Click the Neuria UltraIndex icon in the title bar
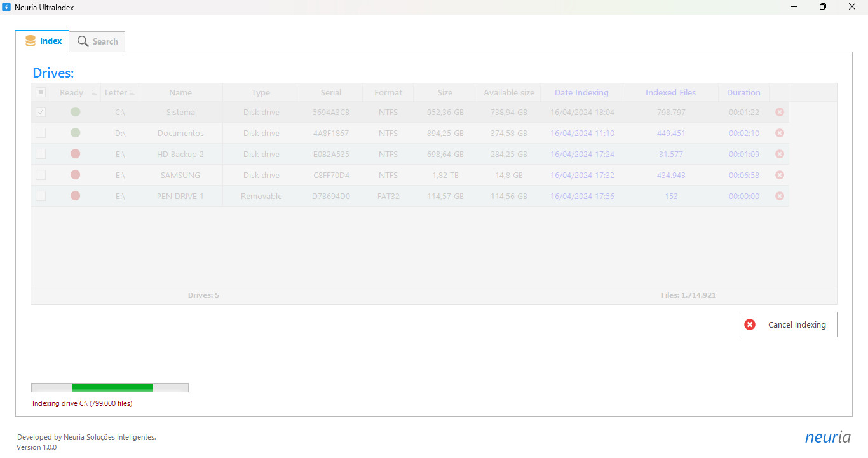This screenshot has width=868, height=458. [x=7, y=7]
